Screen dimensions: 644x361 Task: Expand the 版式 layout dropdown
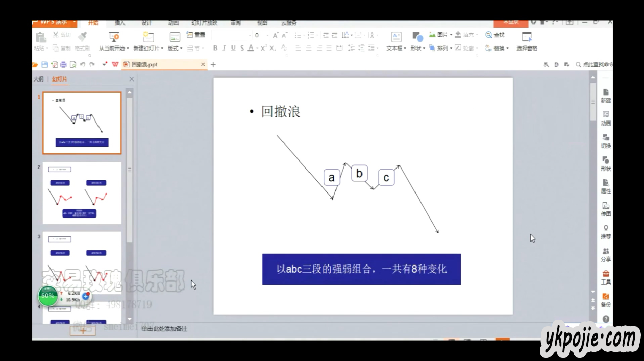(175, 49)
